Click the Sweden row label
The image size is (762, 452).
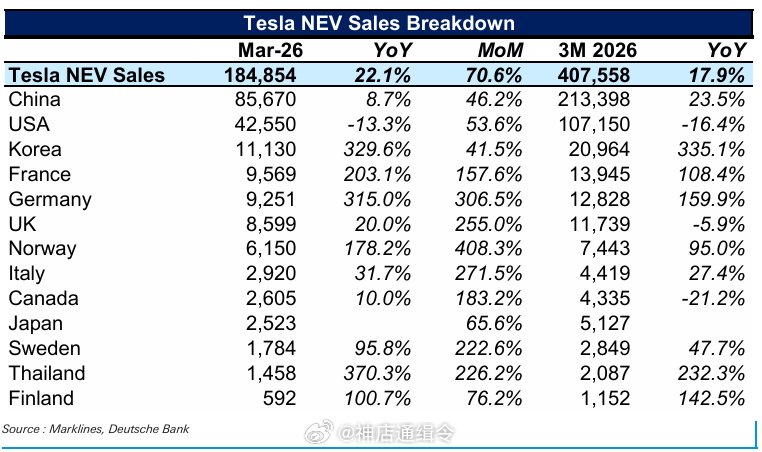pos(45,348)
